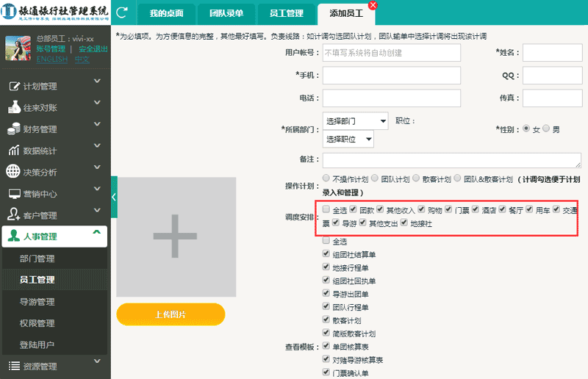
Task: Collapse the 人事管理 sidebar section
Action: (x=96, y=234)
